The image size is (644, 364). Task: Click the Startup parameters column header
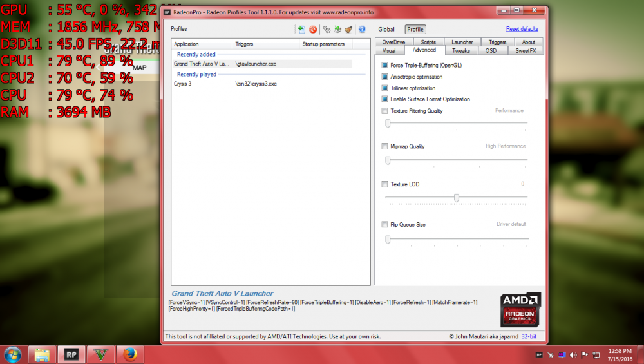pyautogui.click(x=326, y=44)
